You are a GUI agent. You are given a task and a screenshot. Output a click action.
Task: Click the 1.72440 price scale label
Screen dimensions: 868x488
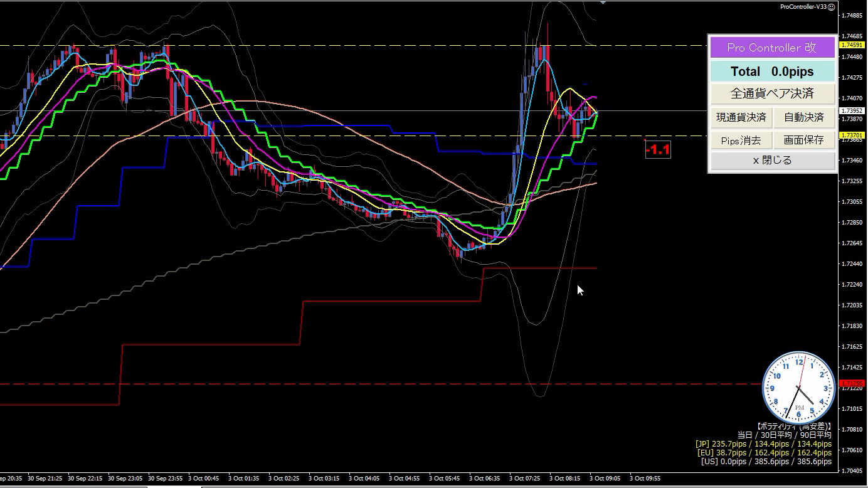(853, 263)
